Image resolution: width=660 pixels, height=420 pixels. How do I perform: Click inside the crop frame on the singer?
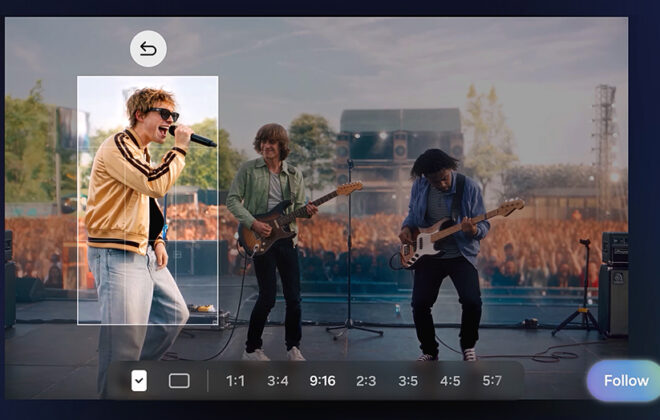(148, 200)
